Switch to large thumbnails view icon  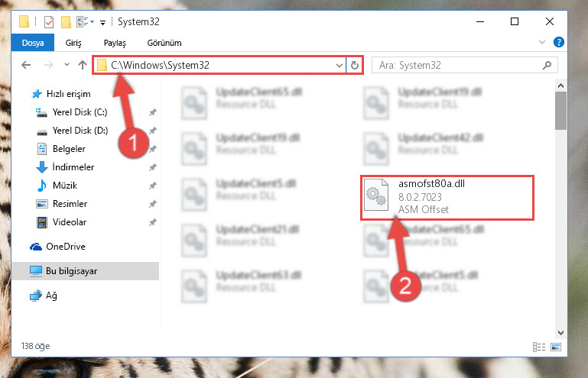click(555, 347)
